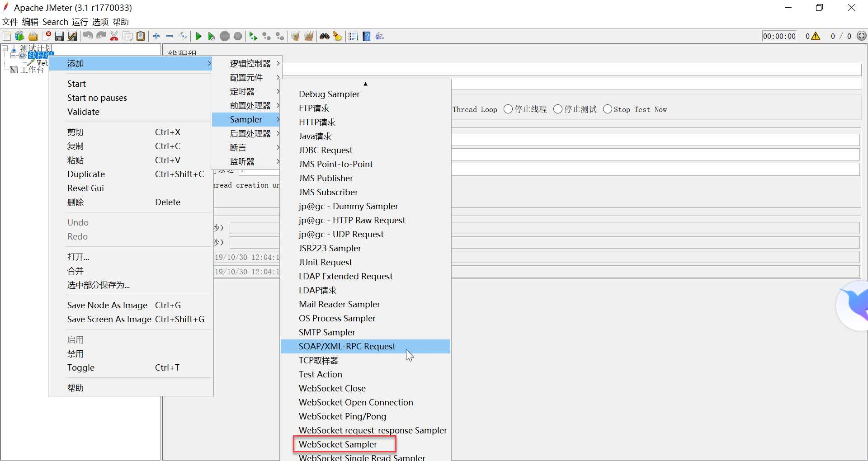868x461 pixels.
Task: Choose HTTP请求 from the Sampler list
Action: pos(365,122)
